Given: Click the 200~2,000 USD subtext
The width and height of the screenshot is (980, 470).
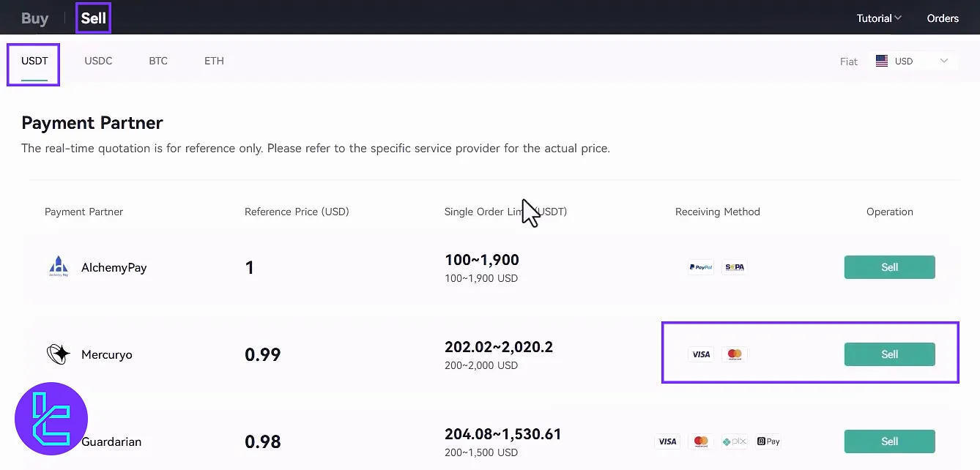Looking at the screenshot, I should click(481, 365).
